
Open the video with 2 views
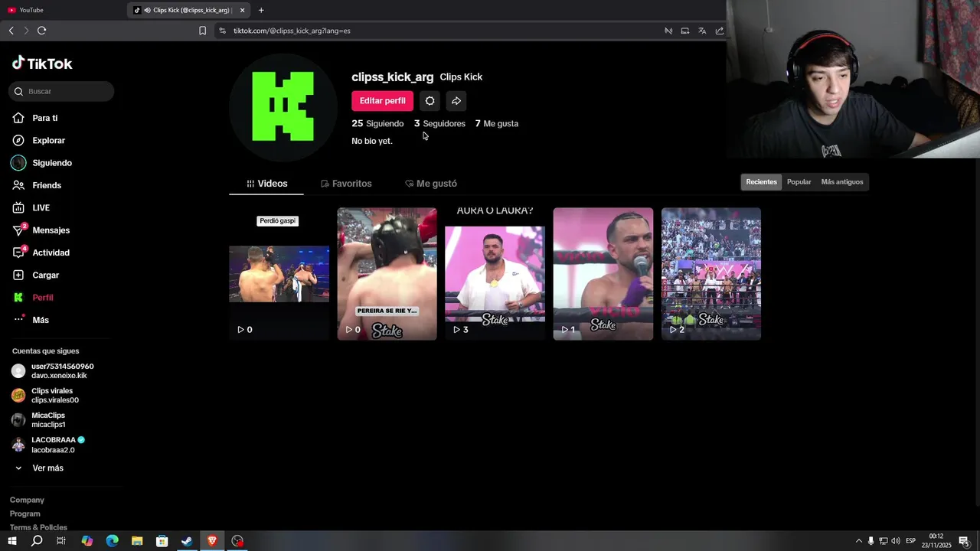click(x=710, y=274)
